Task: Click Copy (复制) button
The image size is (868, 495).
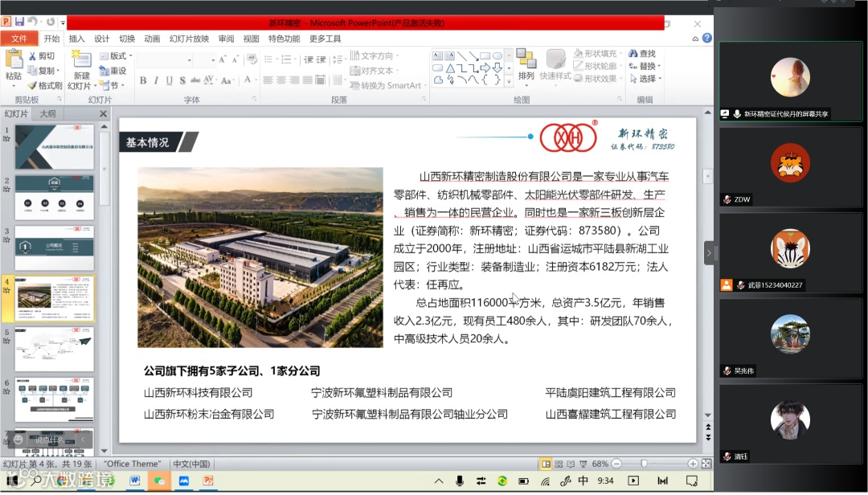Action: [43, 71]
